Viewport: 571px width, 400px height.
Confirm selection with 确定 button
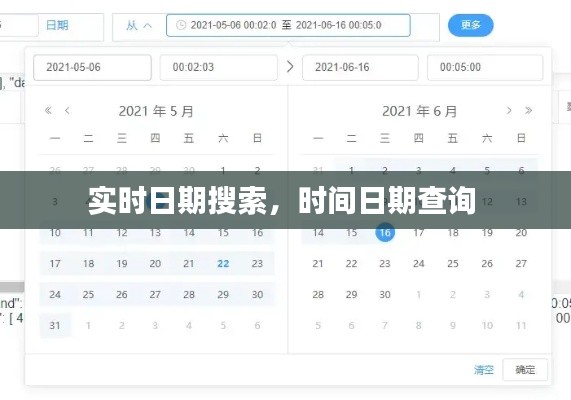click(x=525, y=370)
